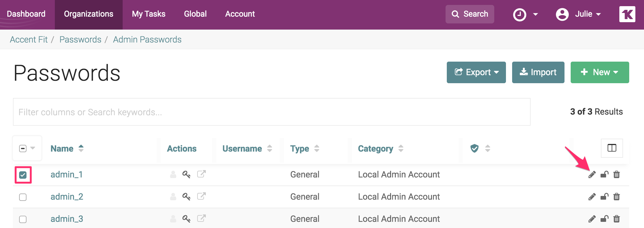Open the Admin Passwords breadcrumb link
This screenshot has height=228, width=644.
(x=147, y=39)
